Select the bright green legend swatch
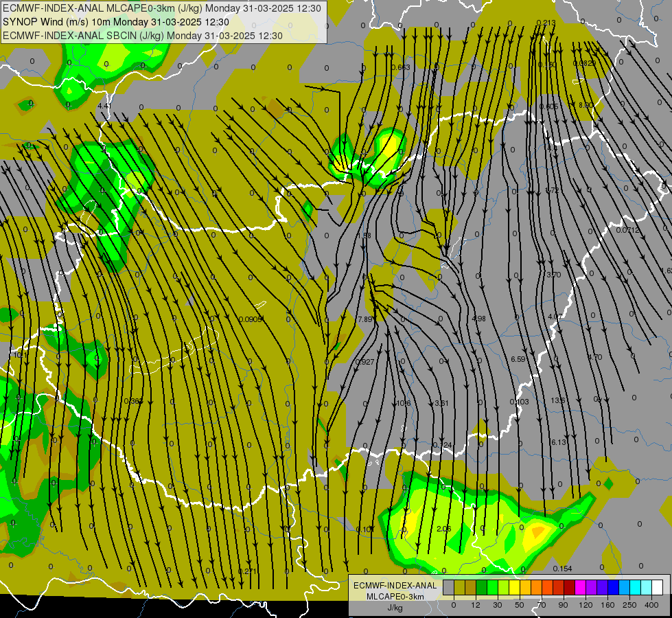 click(492, 587)
